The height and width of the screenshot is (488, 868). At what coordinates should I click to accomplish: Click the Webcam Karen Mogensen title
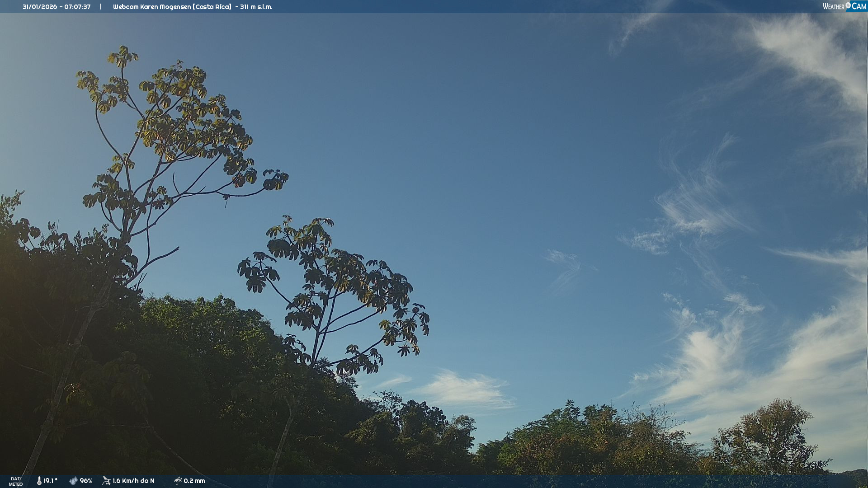pos(152,7)
